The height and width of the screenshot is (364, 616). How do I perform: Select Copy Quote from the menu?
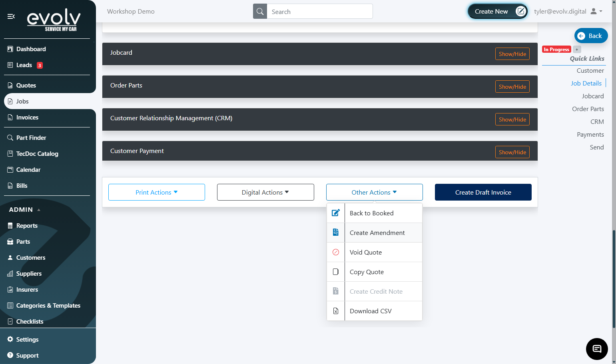[375, 272]
